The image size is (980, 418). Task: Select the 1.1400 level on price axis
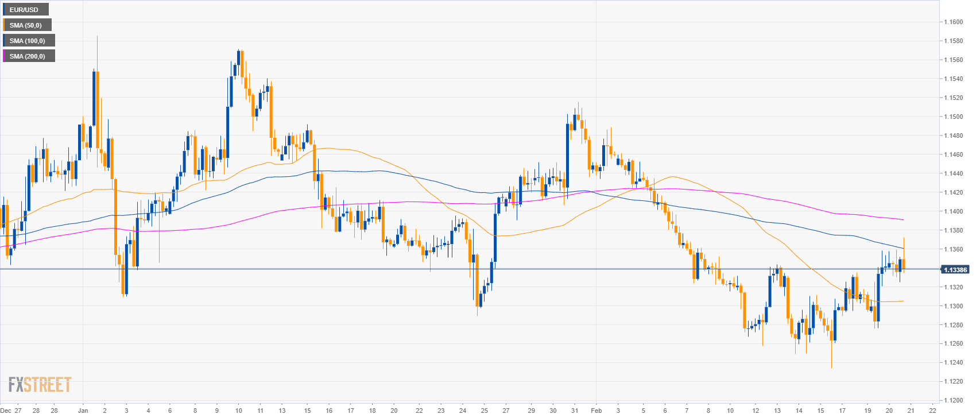(x=954, y=211)
